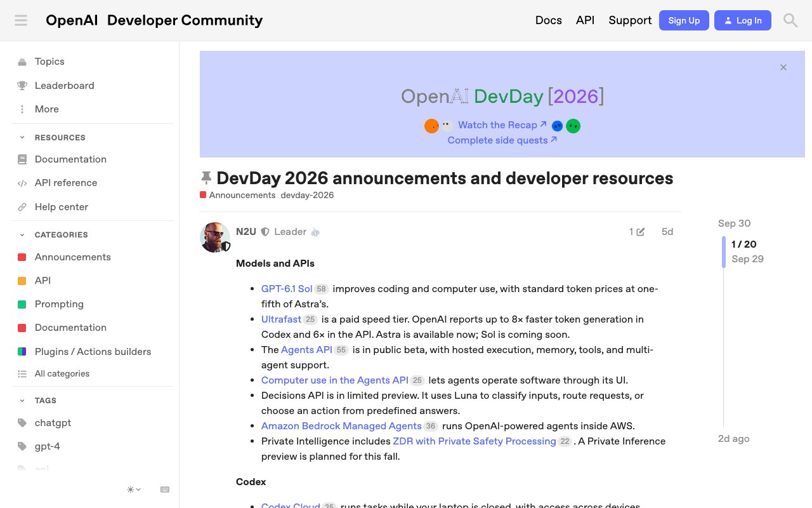Open the theme toggle sun dropdown
The height and width of the screenshot is (508, 812).
[x=134, y=490]
